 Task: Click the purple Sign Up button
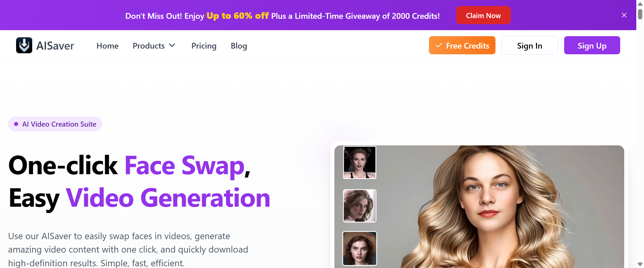click(592, 45)
